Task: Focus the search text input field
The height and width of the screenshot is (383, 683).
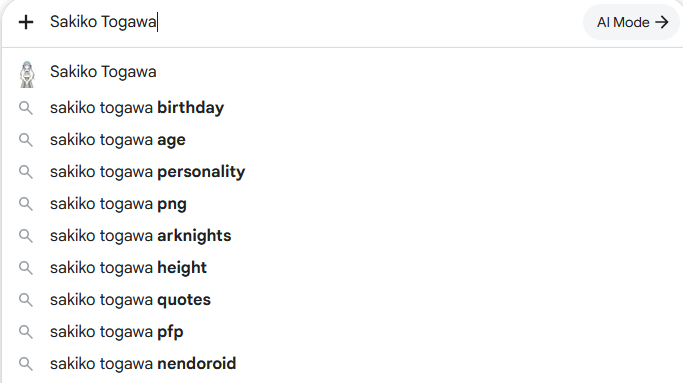Action: click(314, 22)
